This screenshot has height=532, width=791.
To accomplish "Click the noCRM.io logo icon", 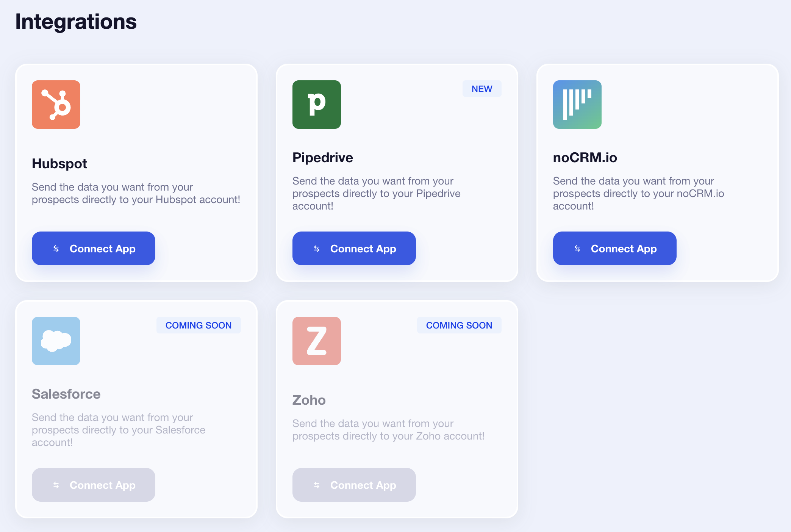I will click(x=577, y=105).
